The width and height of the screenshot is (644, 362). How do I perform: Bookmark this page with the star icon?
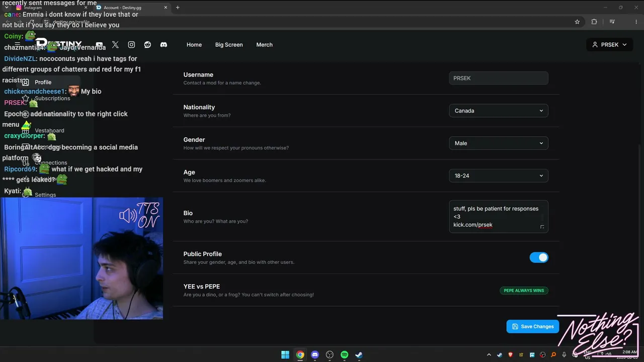click(x=577, y=22)
